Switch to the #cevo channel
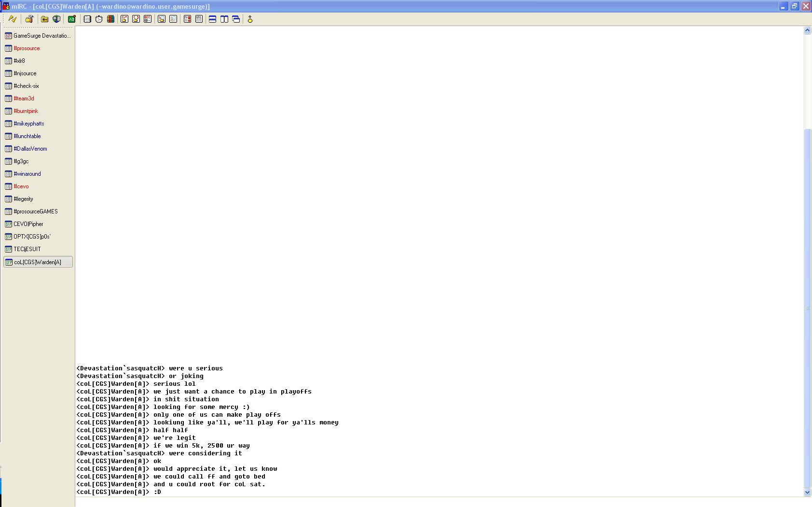The height and width of the screenshot is (507, 812). (21, 186)
